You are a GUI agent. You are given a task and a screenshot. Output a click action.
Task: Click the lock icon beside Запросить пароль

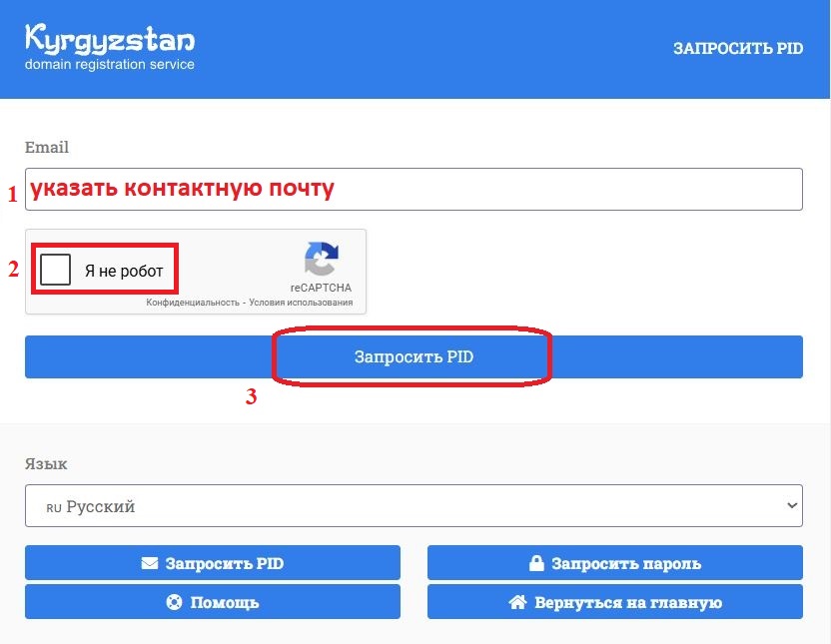point(535,563)
